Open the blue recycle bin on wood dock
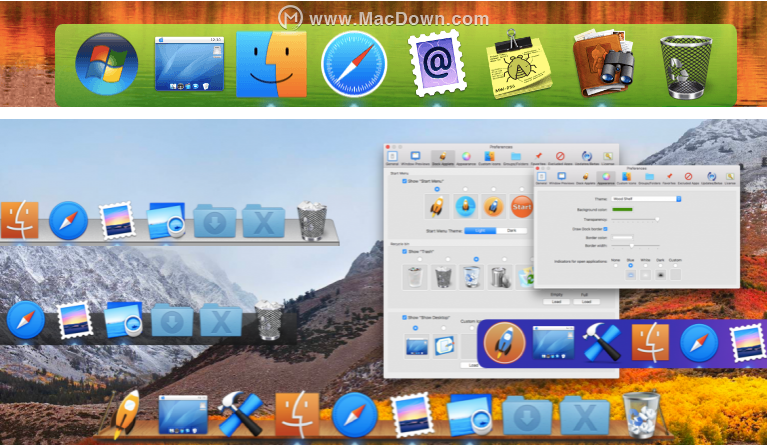The image size is (767, 445). click(640, 415)
